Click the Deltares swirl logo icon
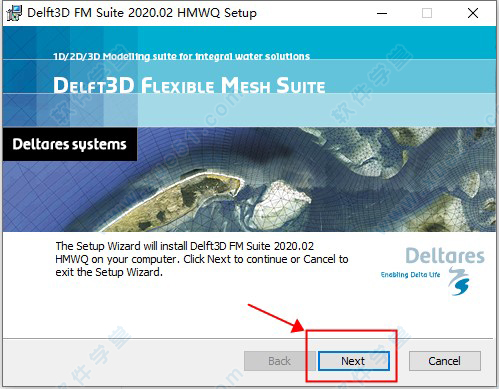499x389 pixels. coord(459,281)
